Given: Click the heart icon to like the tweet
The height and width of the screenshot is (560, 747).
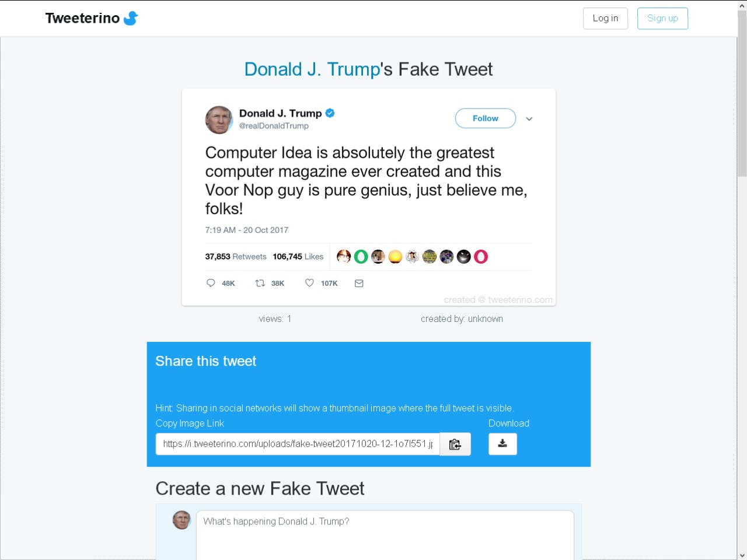Looking at the screenshot, I should pyautogui.click(x=309, y=283).
